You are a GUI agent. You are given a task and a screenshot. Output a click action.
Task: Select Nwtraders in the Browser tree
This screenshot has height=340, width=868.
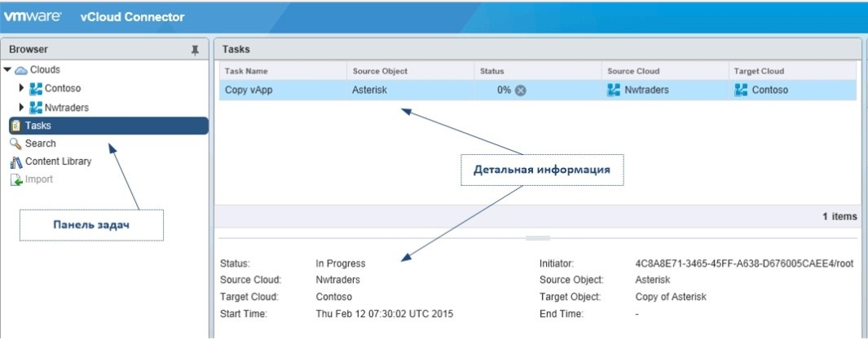[x=67, y=108]
